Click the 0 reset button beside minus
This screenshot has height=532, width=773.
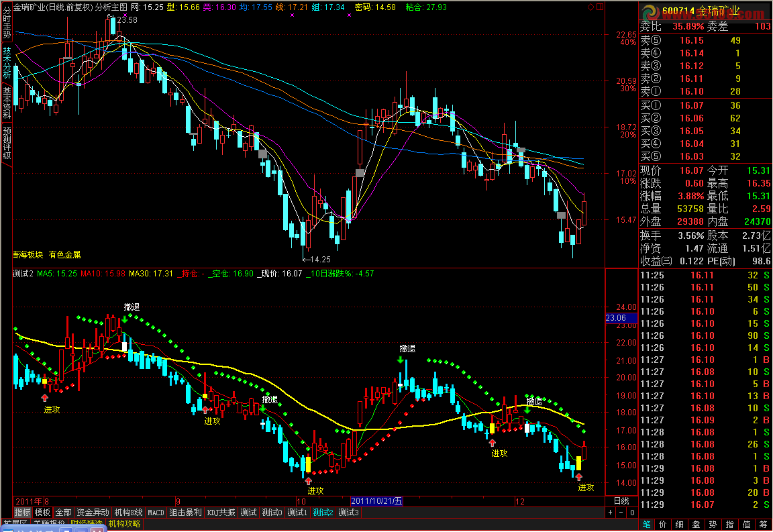point(632,513)
